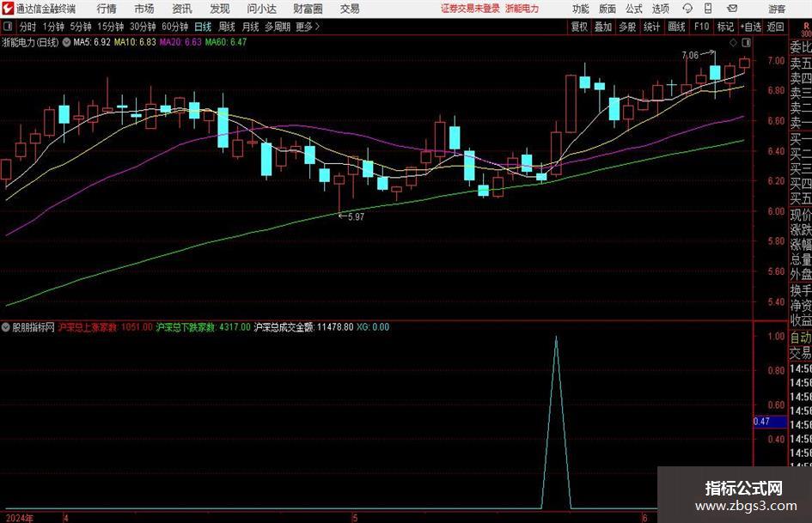Click the 叠加 overlay toolbar button

[603, 27]
